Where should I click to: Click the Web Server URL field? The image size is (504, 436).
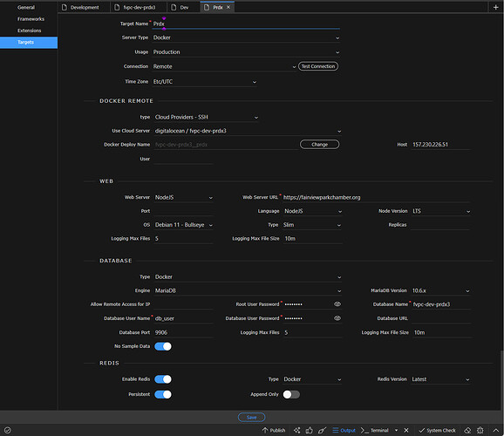click(x=376, y=197)
